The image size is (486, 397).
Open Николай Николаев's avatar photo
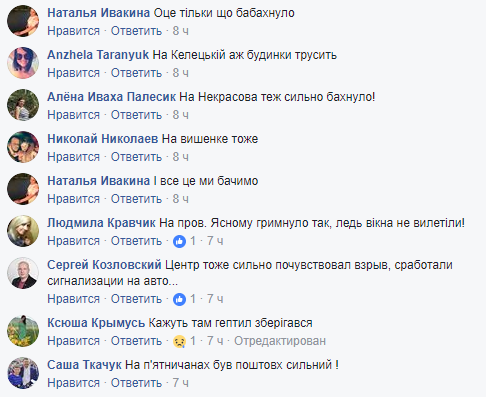[23, 147]
